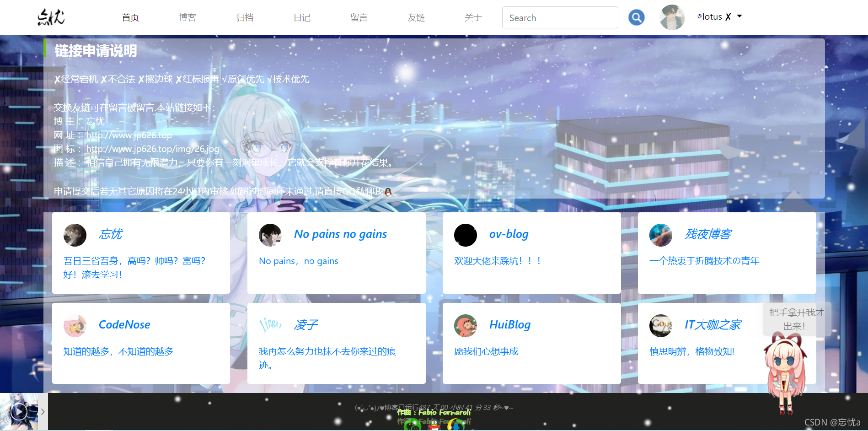The image size is (868, 431).
Task: Open the 关于 nav tab
Action: (473, 17)
